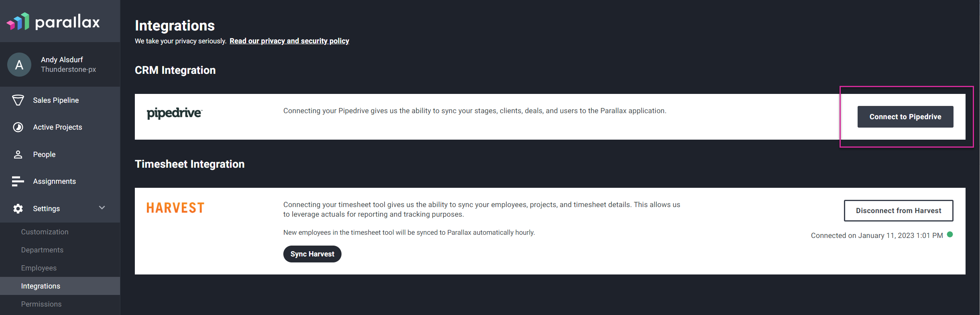Go to Departments in settings
980x315 pixels.
(x=42, y=250)
